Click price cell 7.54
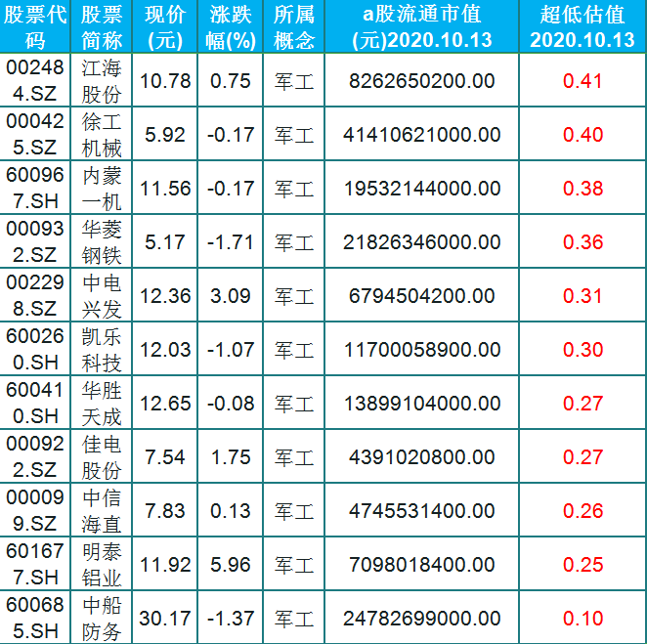The height and width of the screenshot is (644, 647). tap(164, 457)
